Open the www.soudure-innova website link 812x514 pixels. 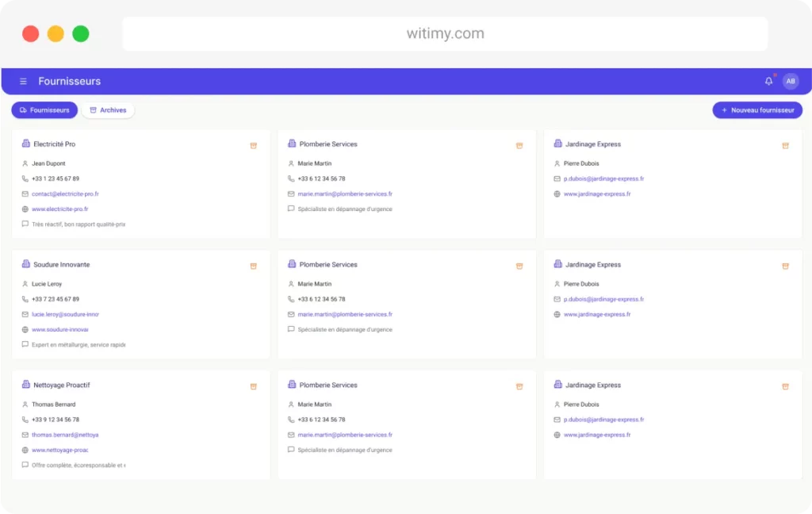point(60,329)
